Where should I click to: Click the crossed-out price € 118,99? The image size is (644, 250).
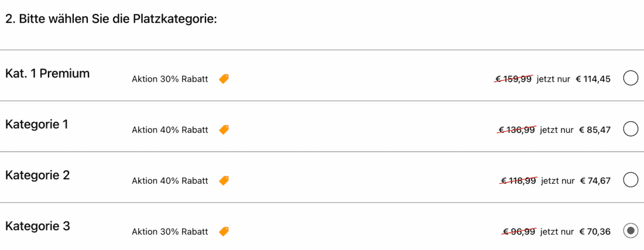[519, 181]
